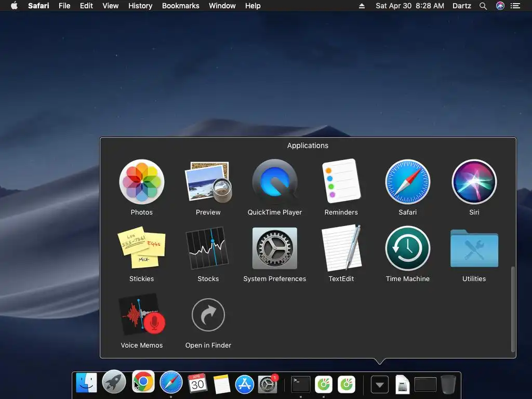This screenshot has width=532, height=399.
Task: Launch Google Chrome from the Dock
Action: coord(143,381)
